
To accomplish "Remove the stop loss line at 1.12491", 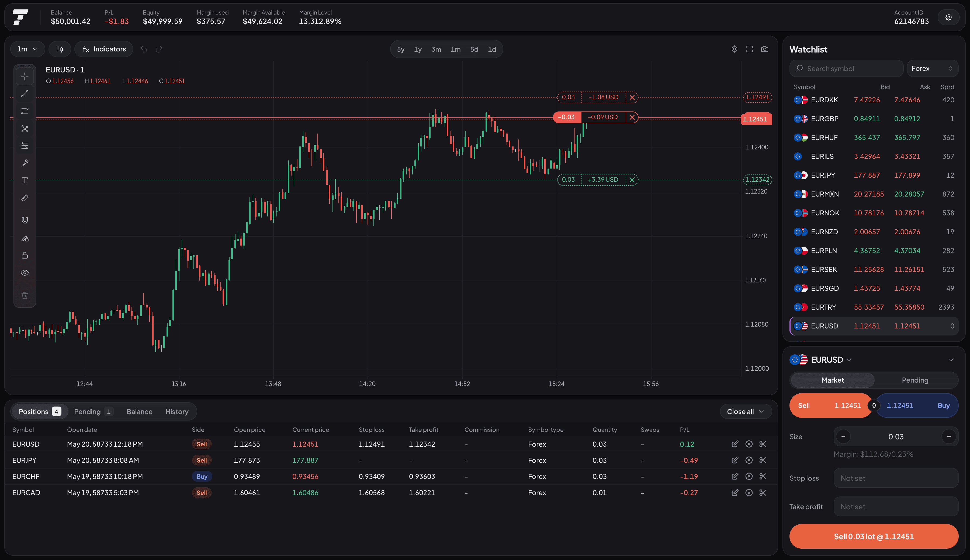I will click(632, 97).
